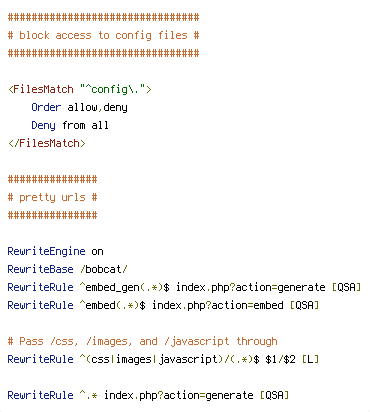
Task: Click the [QSA] flag on embed_gen rule
Action: point(347,287)
